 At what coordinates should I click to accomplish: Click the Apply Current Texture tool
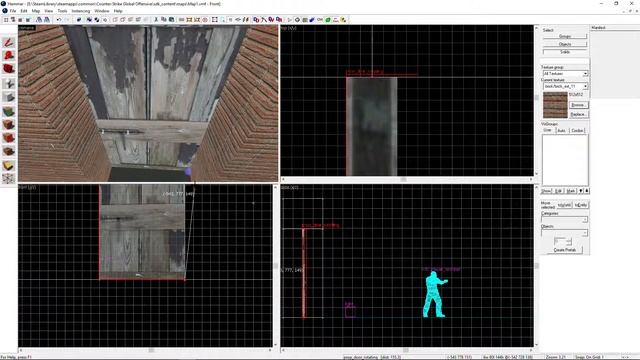point(9,124)
